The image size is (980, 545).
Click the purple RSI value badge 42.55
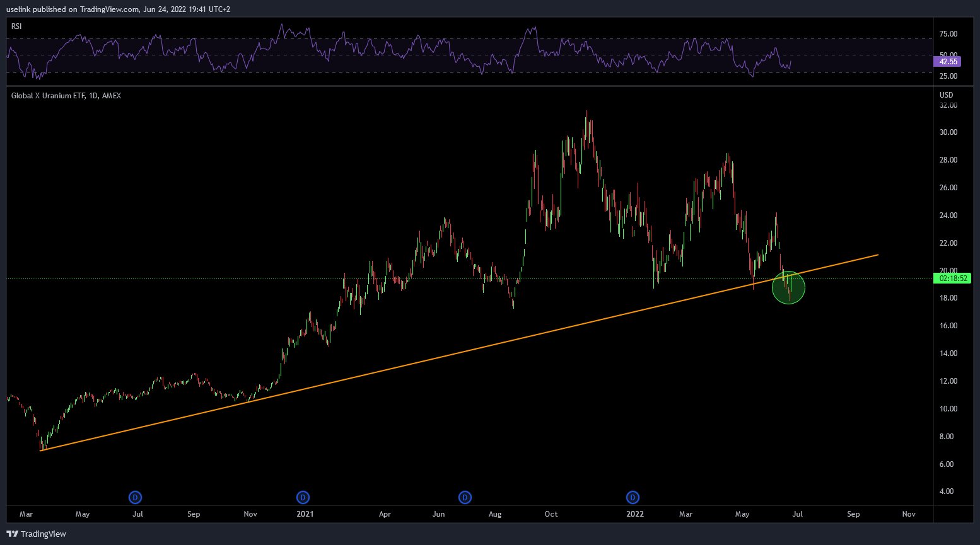[946, 62]
